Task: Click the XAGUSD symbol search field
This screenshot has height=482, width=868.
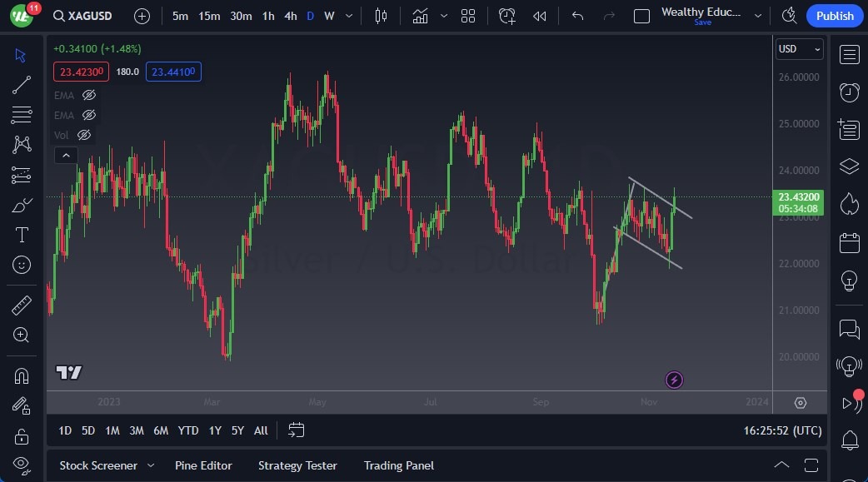Action: (x=82, y=16)
